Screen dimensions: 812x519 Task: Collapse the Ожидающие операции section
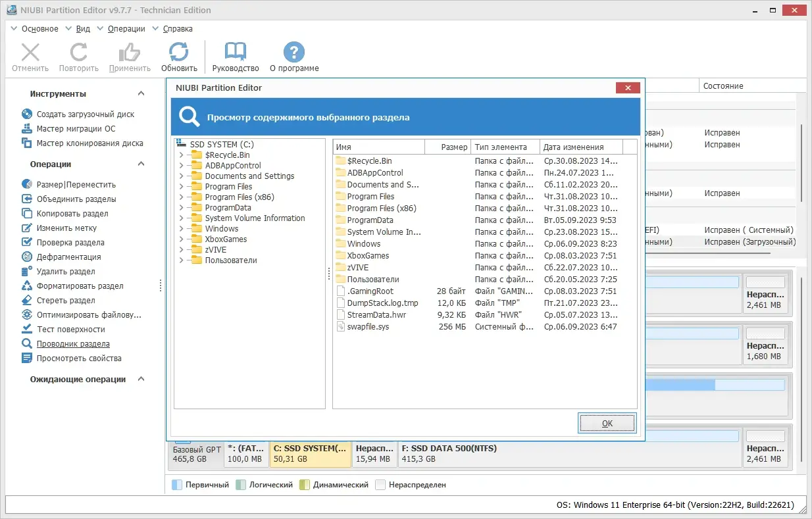coord(141,380)
